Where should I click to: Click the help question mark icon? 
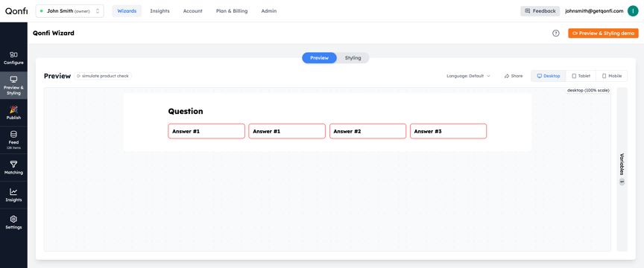pyautogui.click(x=556, y=33)
